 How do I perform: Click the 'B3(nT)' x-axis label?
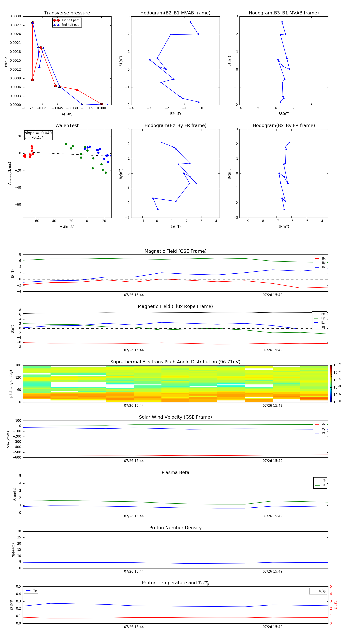tap(284, 114)
